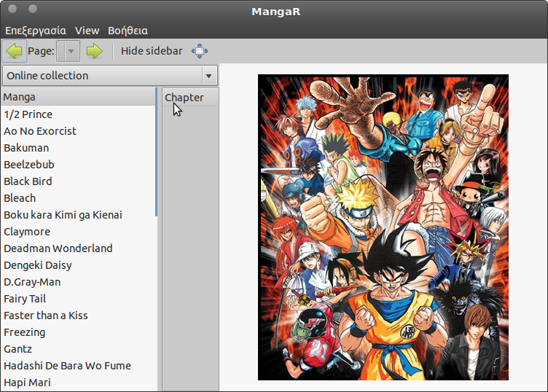Click the green previous page arrow
This screenshot has width=548, height=392.
click(x=14, y=51)
